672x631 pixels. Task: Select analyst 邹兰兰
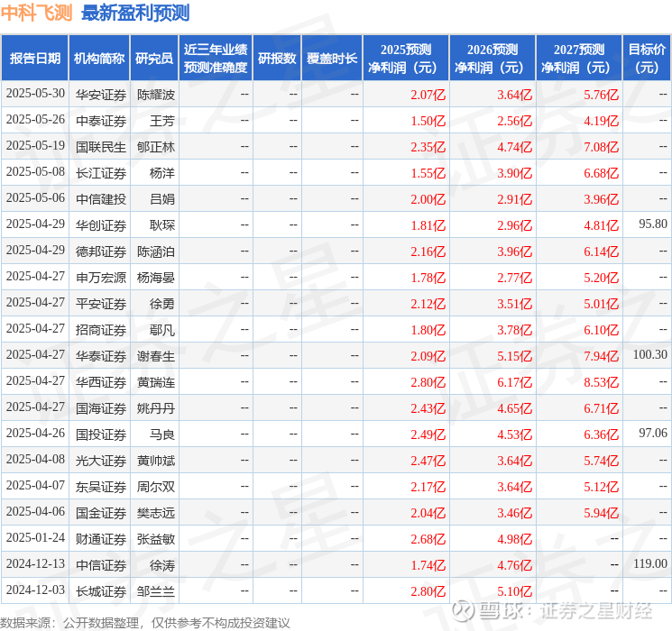click(x=156, y=591)
